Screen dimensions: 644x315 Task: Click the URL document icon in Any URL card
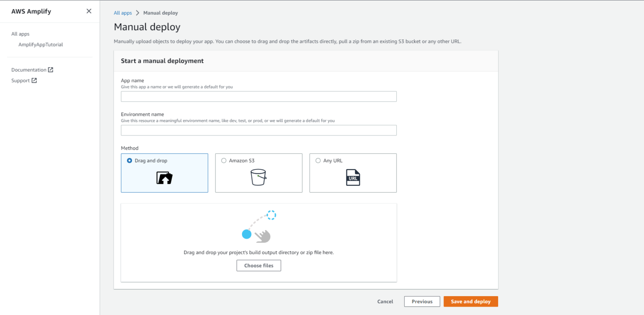click(x=353, y=177)
